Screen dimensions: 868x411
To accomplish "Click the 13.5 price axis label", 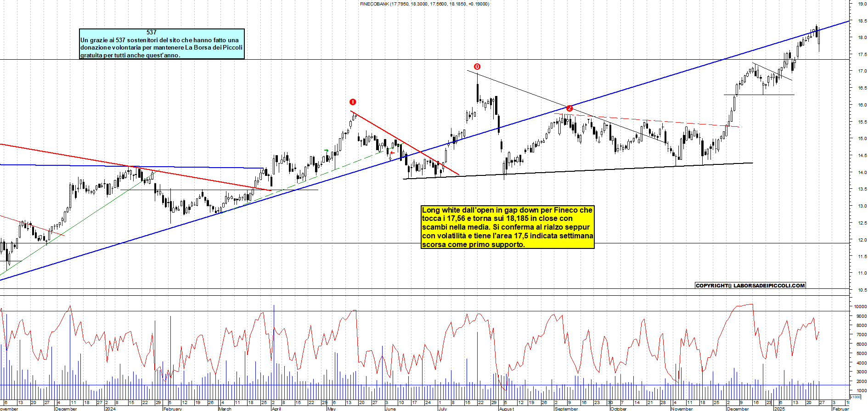I will pyautogui.click(x=862, y=189).
